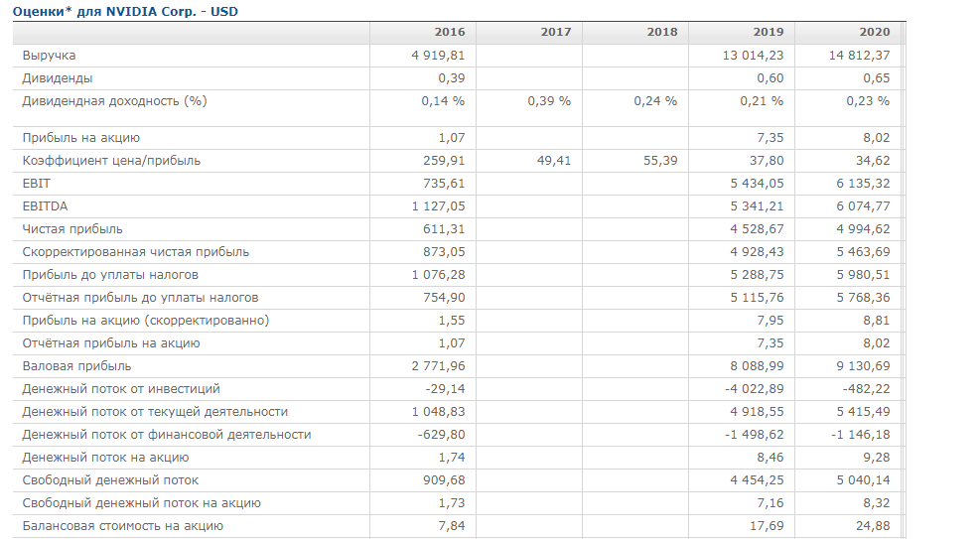Viewport: 980px width, 539px height.
Task: Select operating cash flow 1 048,83
Action: (x=438, y=412)
